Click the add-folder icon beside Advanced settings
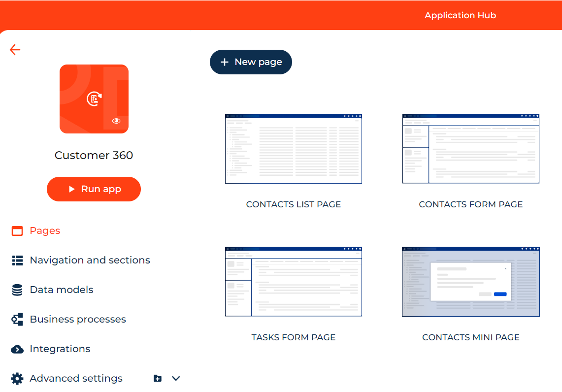Screen dimensions: 562x392 157,378
